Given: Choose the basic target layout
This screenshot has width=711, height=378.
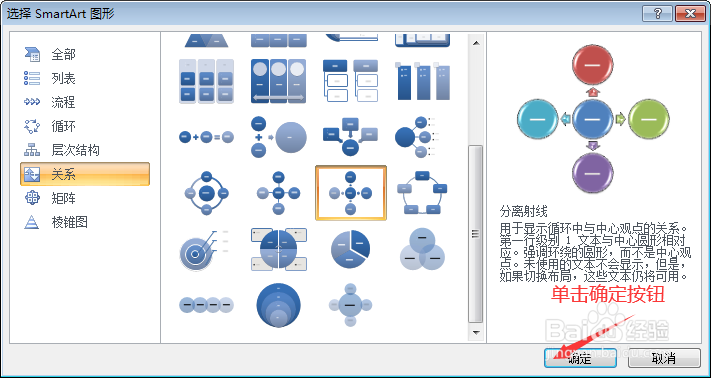Looking at the screenshot, I should [x=204, y=251].
